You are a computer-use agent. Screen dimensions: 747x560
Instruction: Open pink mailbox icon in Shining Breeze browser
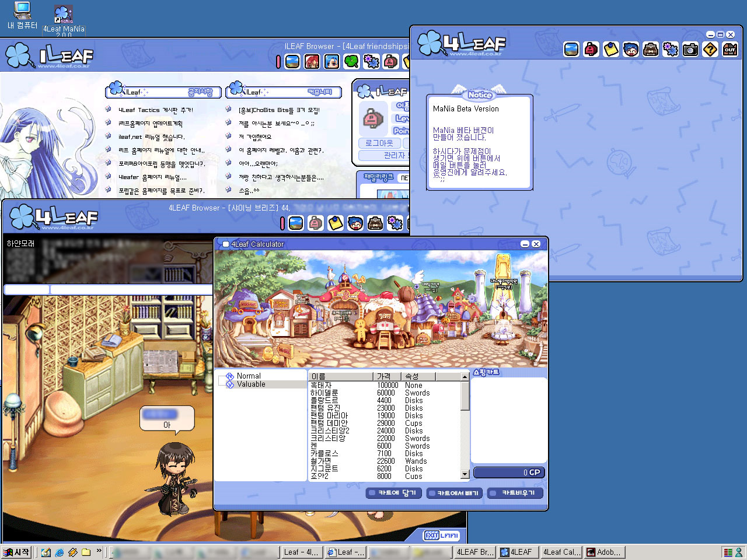click(x=316, y=223)
